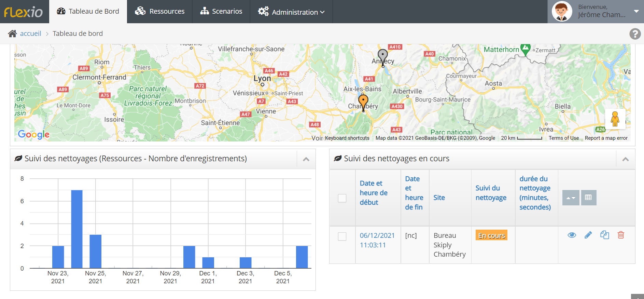Screen dimensions: 644x299
Task: Collapse the Suivi des nettoyages chart panel
Action: (x=306, y=159)
